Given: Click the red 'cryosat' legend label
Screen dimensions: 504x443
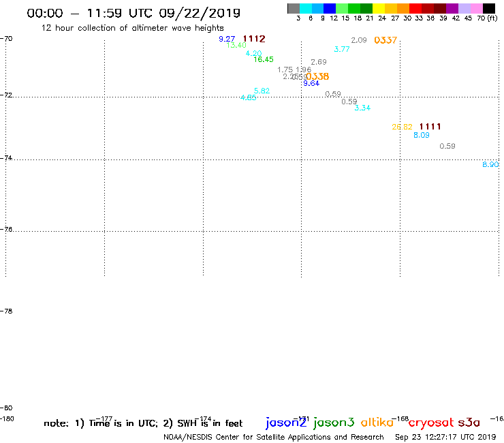Looking at the screenshot, I should pos(431,423).
